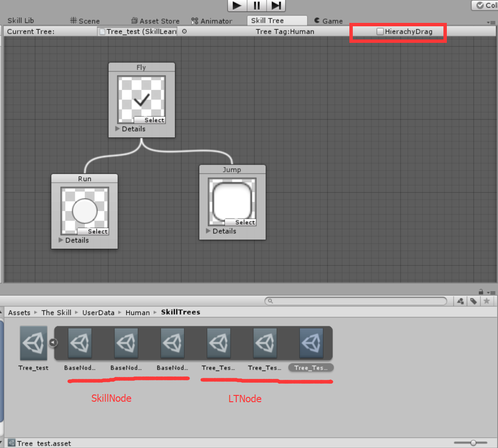Switch to the Animator tab
This screenshot has height=448, width=498.
click(212, 21)
